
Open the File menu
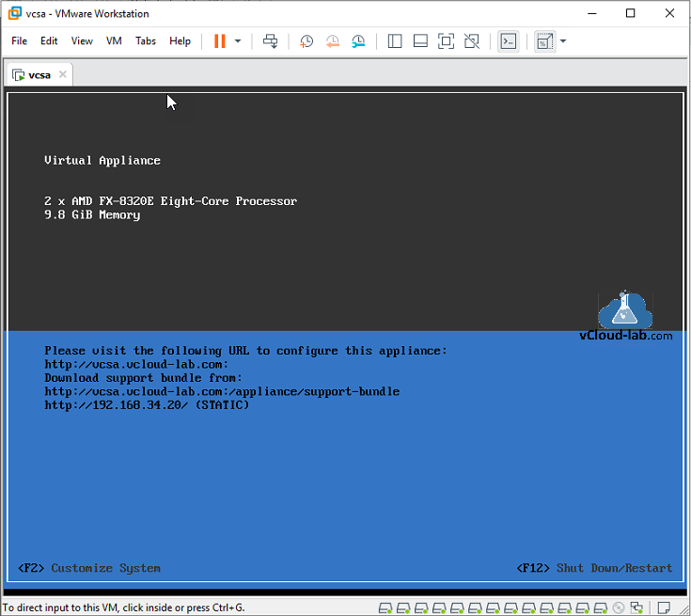tap(19, 41)
